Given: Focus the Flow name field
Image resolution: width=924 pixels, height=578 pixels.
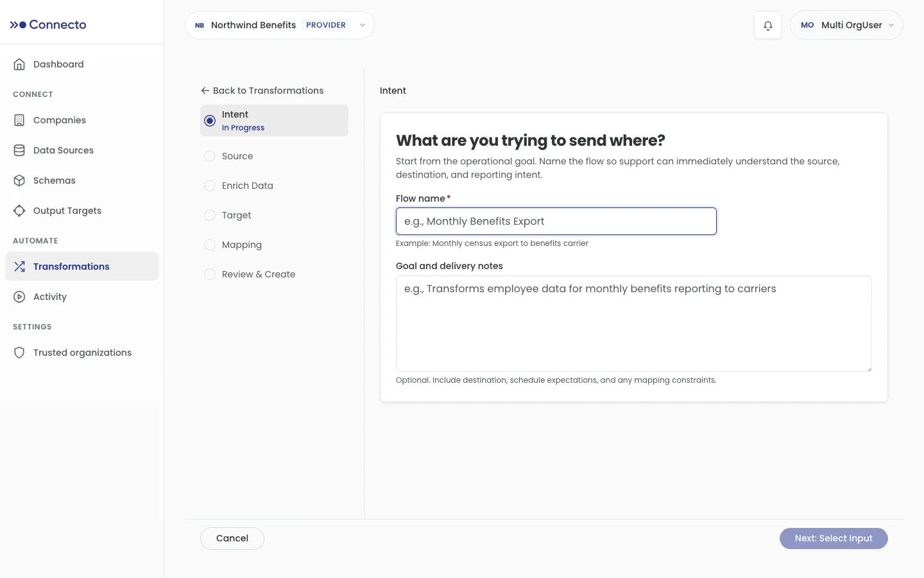Looking at the screenshot, I should click(x=556, y=221).
